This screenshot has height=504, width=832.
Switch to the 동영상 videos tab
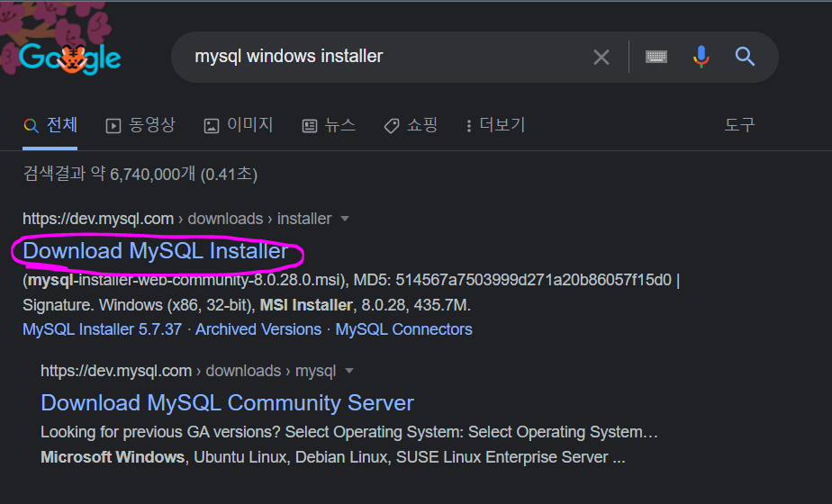(140, 125)
